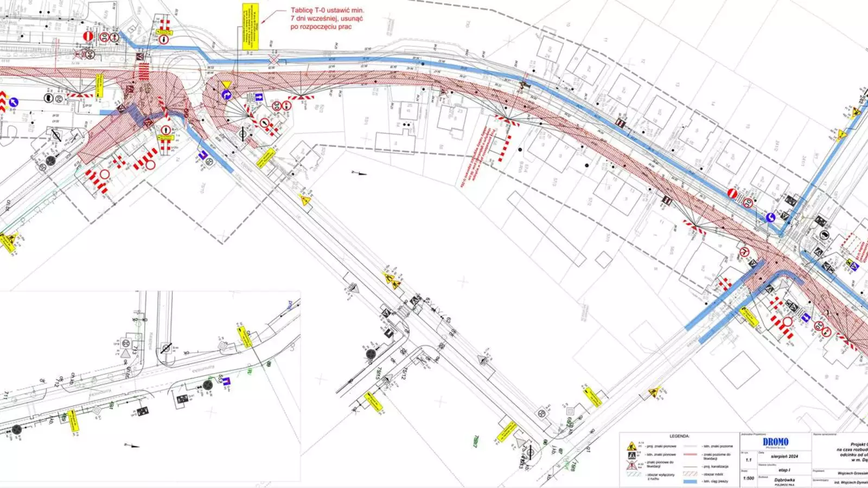868x488 pixels.
Task: Select the yellow road-works sign on the diagonal road
Action: point(305,200)
